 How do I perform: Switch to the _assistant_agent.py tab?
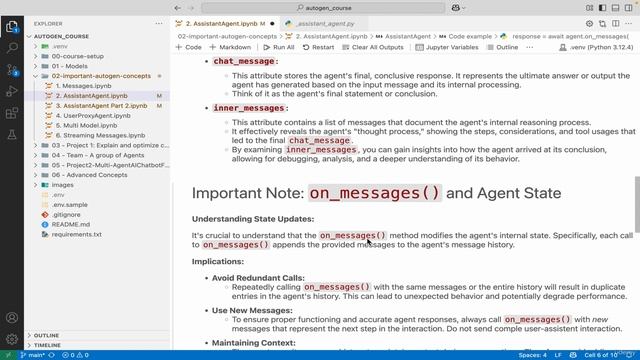(325, 24)
